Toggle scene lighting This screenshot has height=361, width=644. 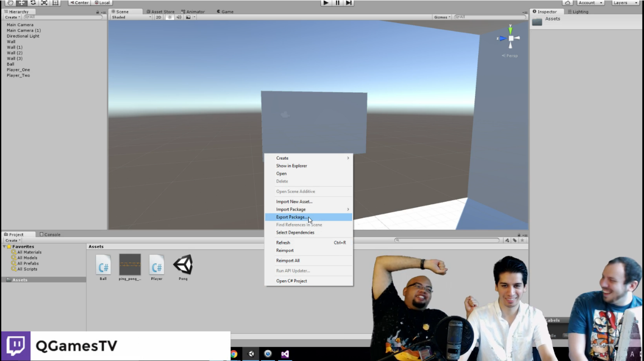pos(170,17)
